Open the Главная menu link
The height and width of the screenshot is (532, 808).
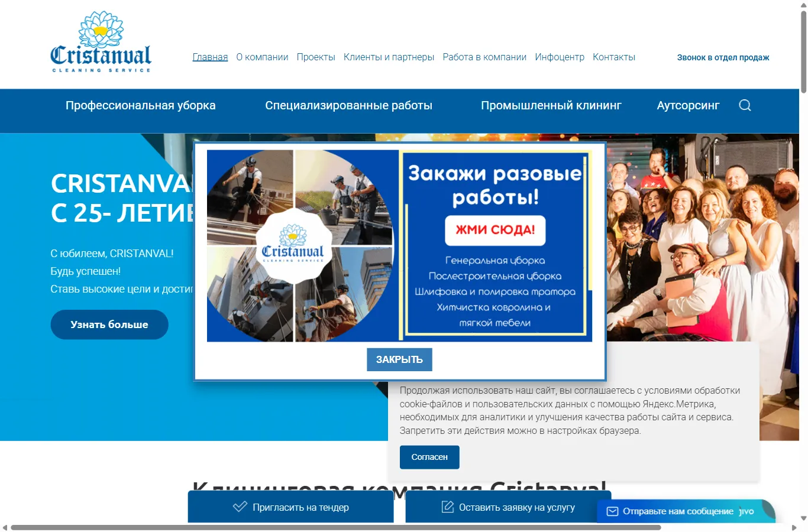210,57
